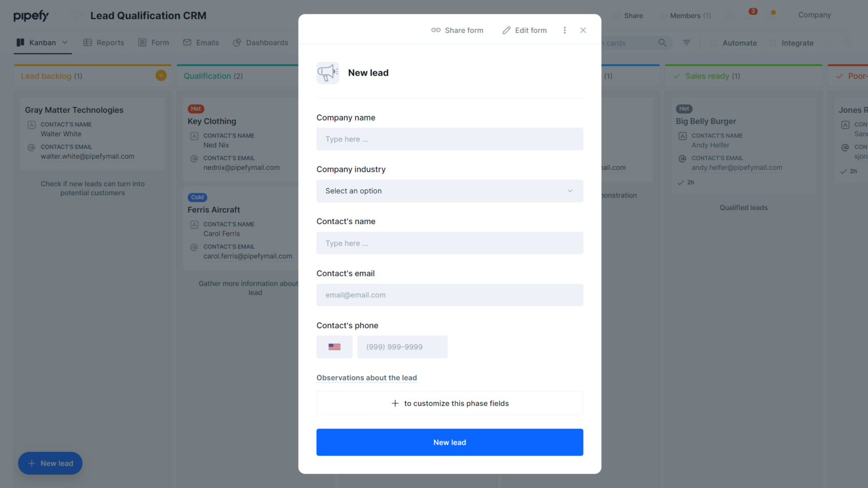
Task: Open the three-dot menu in the modal
Action: click(565, 30)
